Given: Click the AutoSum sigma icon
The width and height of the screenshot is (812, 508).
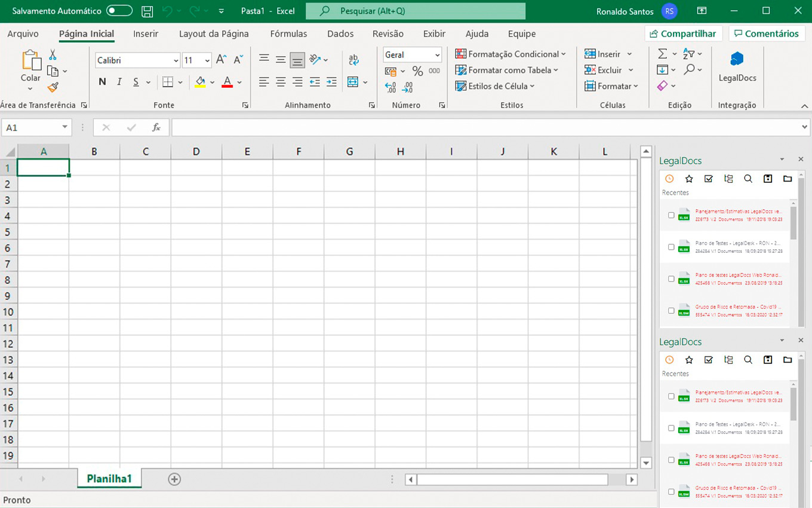Looking at the screenshot, I should 662,54.
